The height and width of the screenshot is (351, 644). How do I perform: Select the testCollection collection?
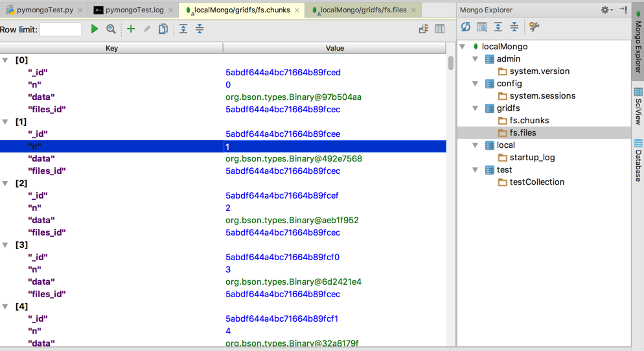point(537,182)
